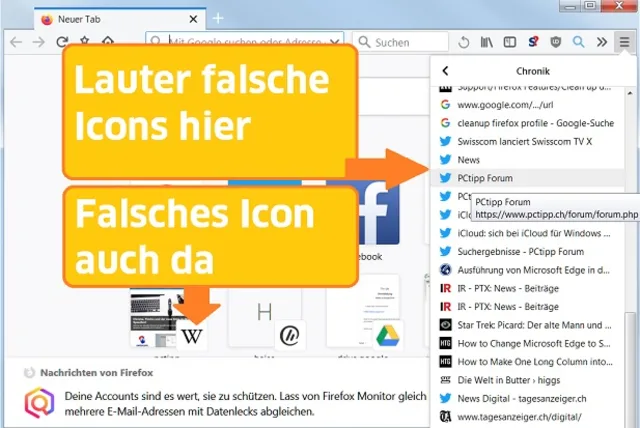
Task: Close the Neuer Tab tab
Action: point(193,19)
